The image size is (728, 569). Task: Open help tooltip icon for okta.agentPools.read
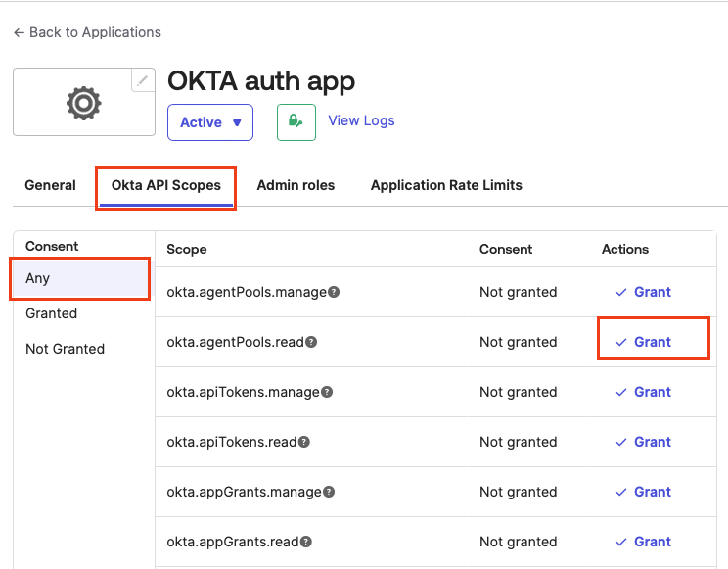click(311, 342)
